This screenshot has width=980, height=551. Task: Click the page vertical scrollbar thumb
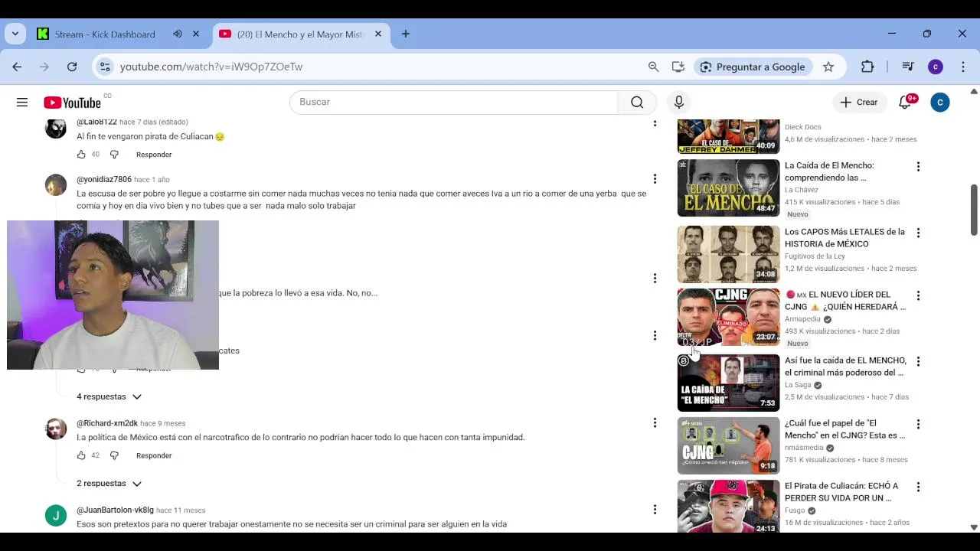coord(974,210)
